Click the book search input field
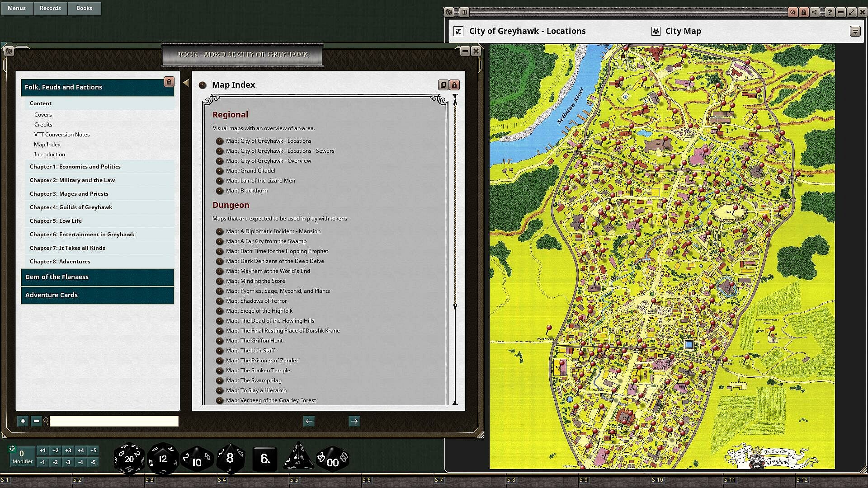Viewport: 868px width, 488px height. 114,421
